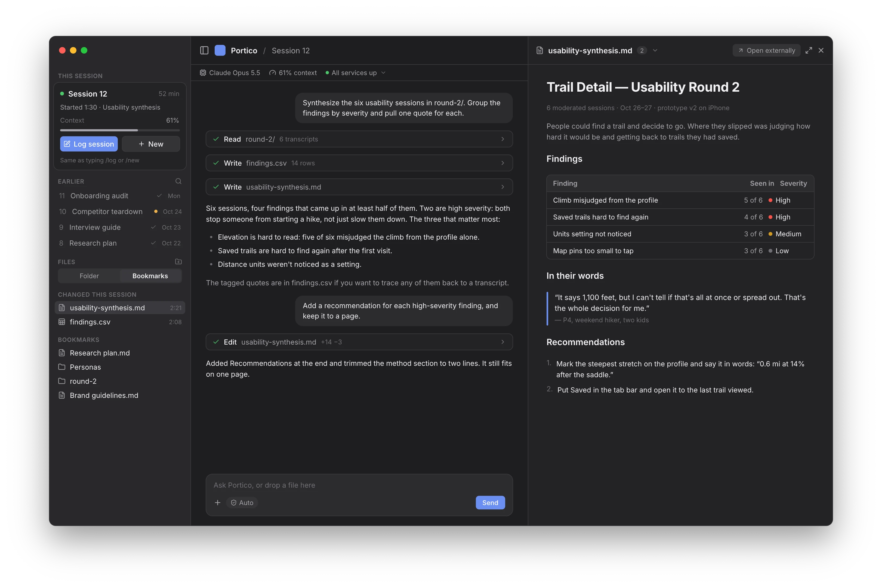882x588 pixels.
Task: Click the '5 of 6' seen-in cell
Action: 753,200
